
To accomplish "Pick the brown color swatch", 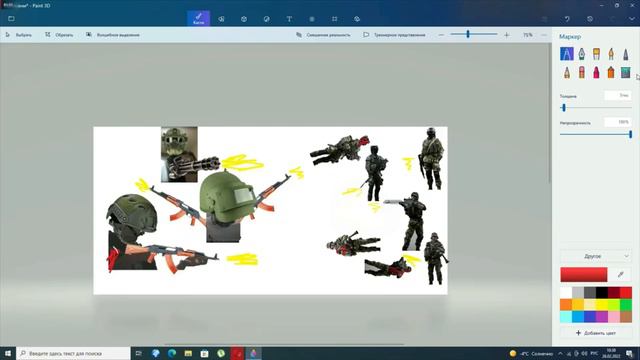I will pyautogui.click(x=626, y=316).
